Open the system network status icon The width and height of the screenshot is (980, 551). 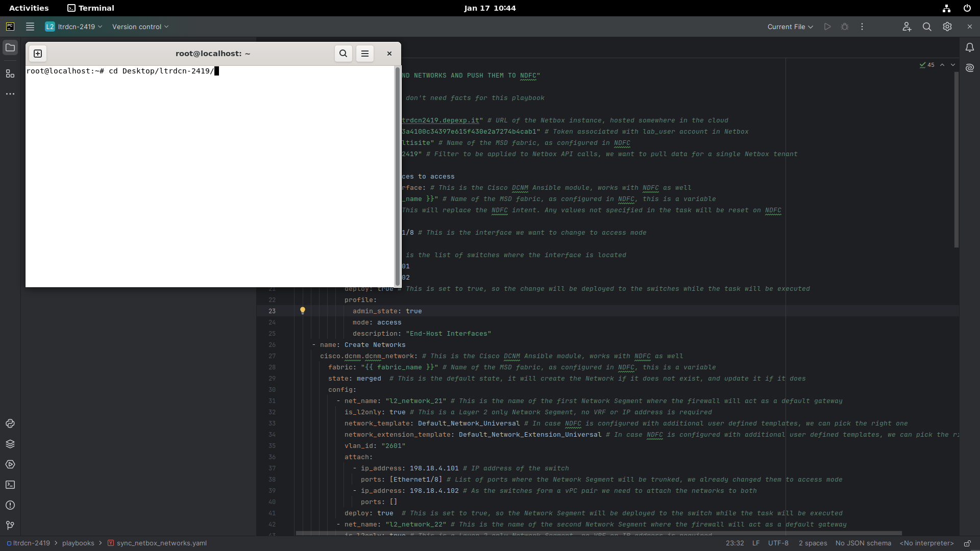(x=946, y=8)
